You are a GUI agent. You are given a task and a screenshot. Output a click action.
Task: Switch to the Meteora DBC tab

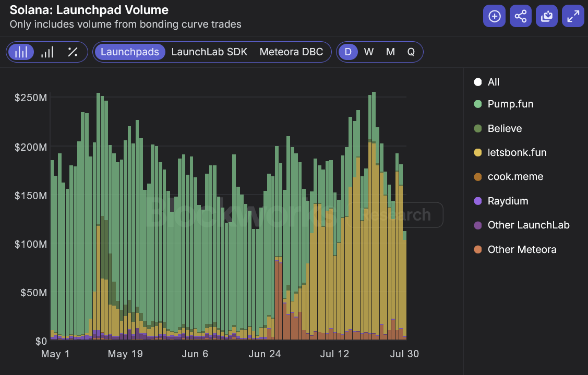[x=290, y=52]
